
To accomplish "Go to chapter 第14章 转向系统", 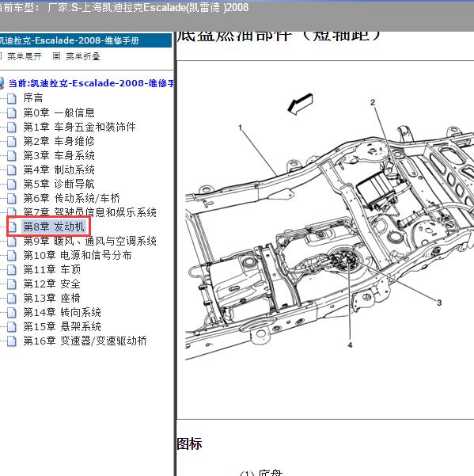I will click(63, 313).
